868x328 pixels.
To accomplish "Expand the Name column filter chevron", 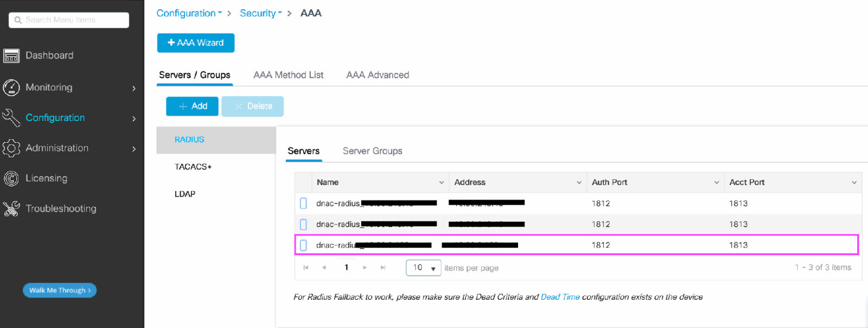I will pyautogui.click(x=442, y=182).
